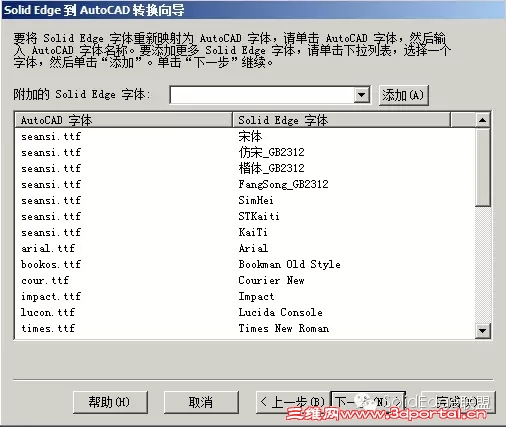Select the AutoCAD font cell next to 楷体_GB2312

pyautogui.click(x=51, y=168)
